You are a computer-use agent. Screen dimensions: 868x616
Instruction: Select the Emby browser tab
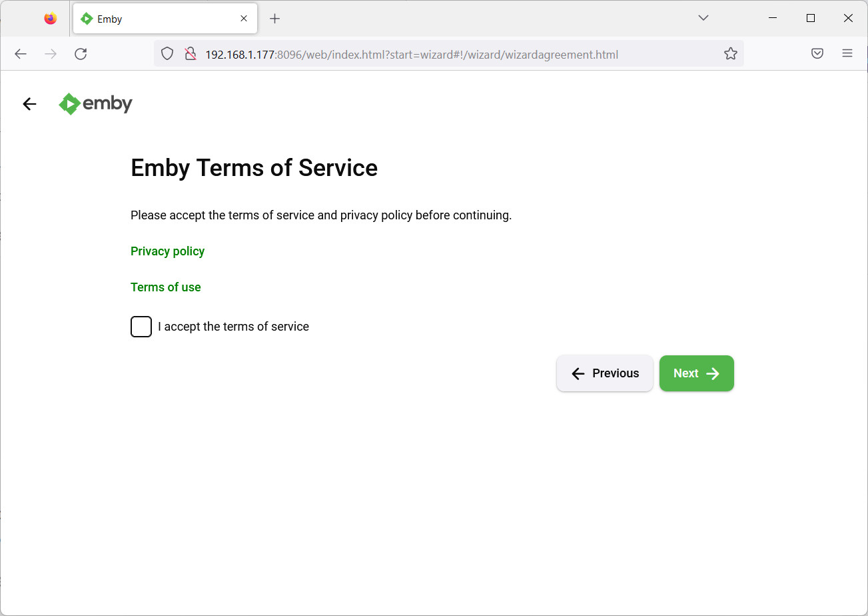click(165, 19)
